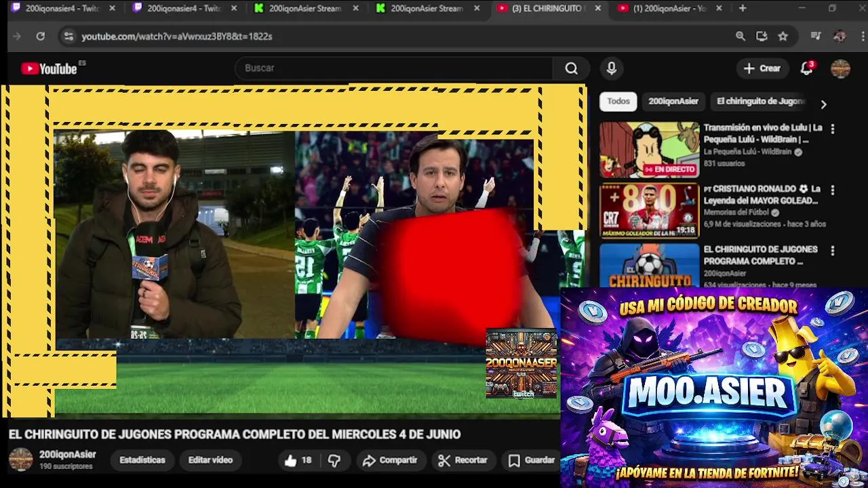Click 'La Pequeña Lulú - WildBrain' channel name
868x488 pixels.
click(747, 152)
